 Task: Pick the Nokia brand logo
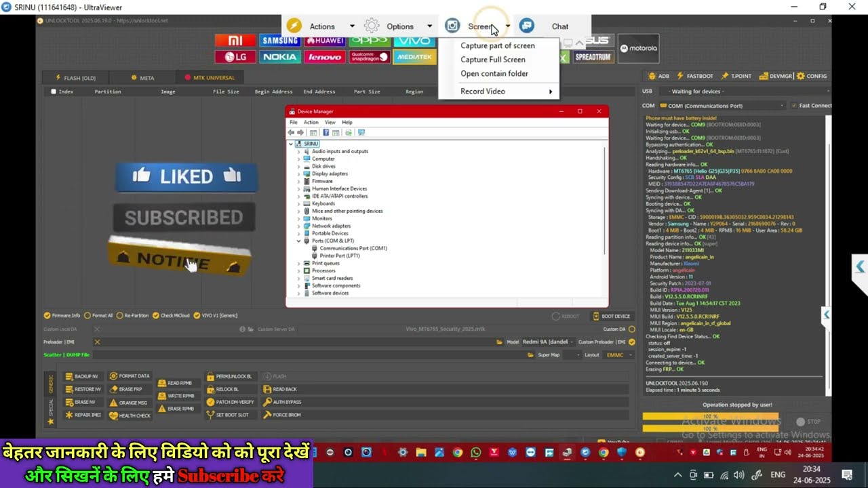coord(280,57)
